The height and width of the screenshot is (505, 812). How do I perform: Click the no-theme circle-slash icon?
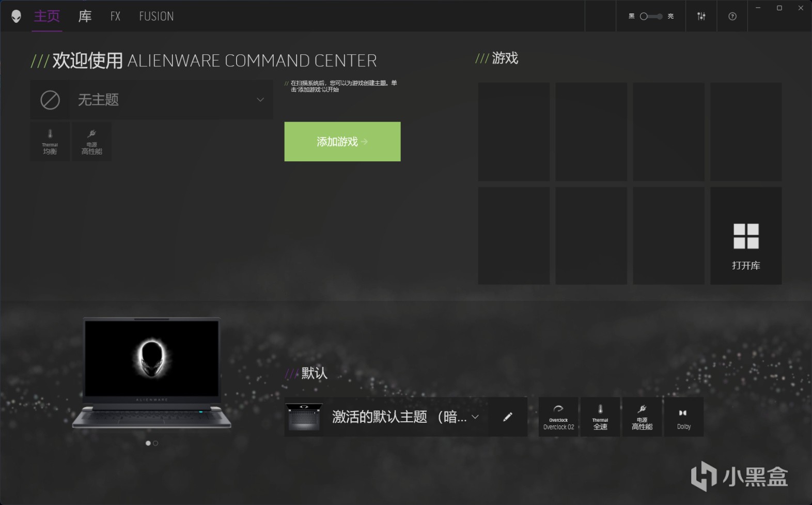click(50, 100)
